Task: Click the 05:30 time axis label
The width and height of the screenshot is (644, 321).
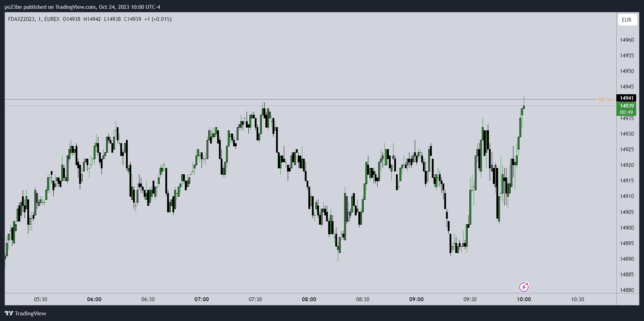Action: [40, 299]
